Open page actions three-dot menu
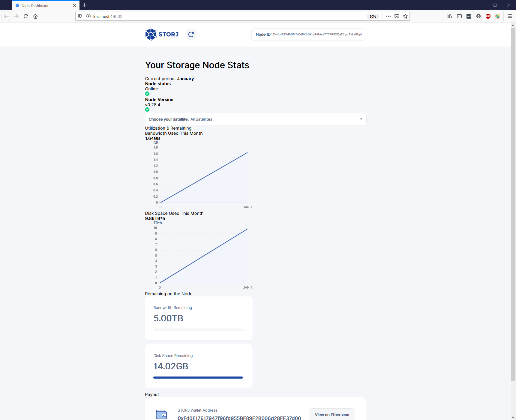The image size is (516, 420). (x=388, y=16)
